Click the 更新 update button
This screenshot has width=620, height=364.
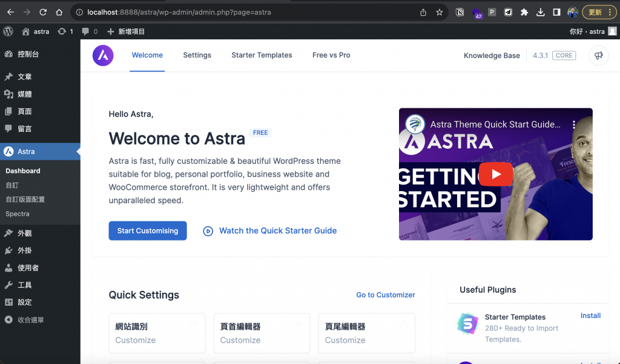595,12
